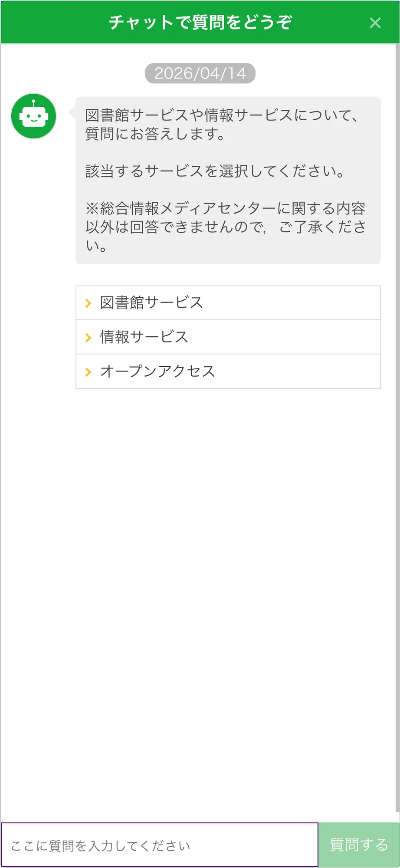Select the close X icon in the header
Viewport: 400px width, 868px height.
pos(375,23)
